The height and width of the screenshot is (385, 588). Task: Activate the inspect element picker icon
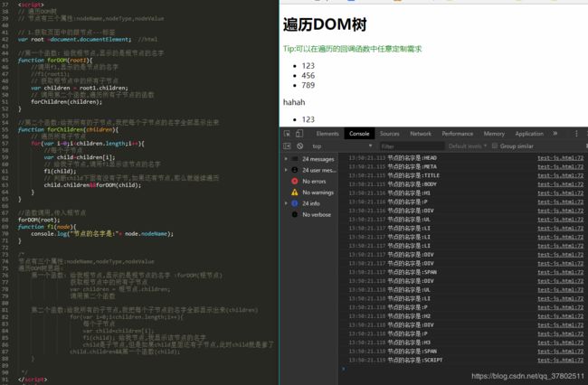tap(287, 134)
